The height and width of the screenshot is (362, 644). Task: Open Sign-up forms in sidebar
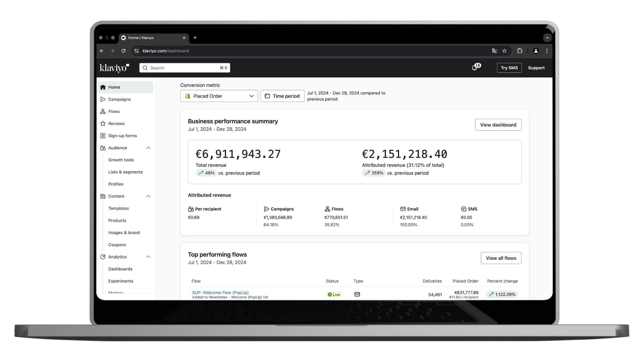click(x=122, y=136)
